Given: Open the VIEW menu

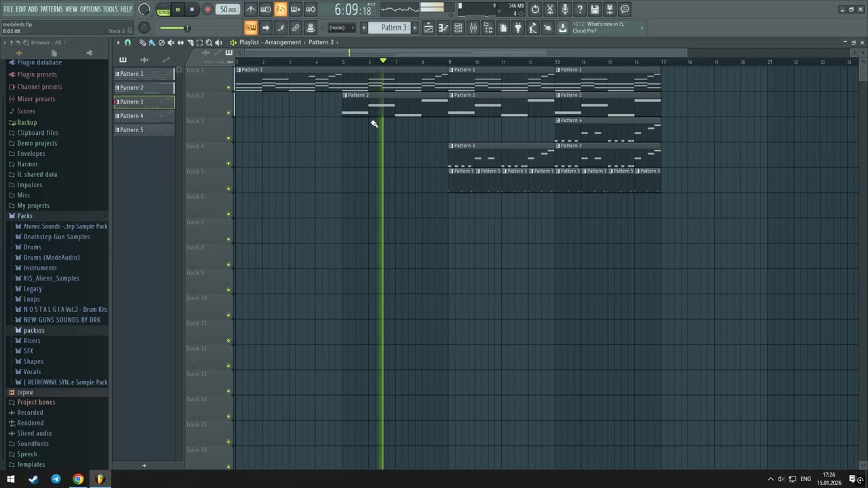Looking at the screenshot, I should click(71, 9).
